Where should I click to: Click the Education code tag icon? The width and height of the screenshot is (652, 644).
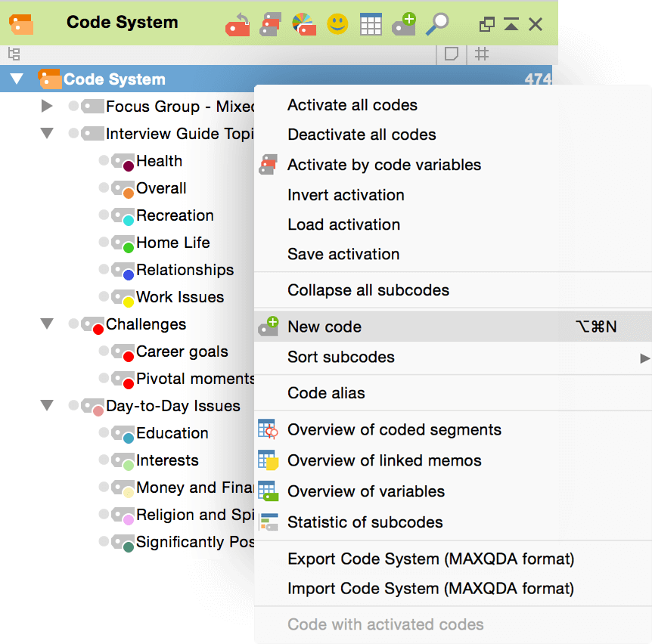[123, 434]
